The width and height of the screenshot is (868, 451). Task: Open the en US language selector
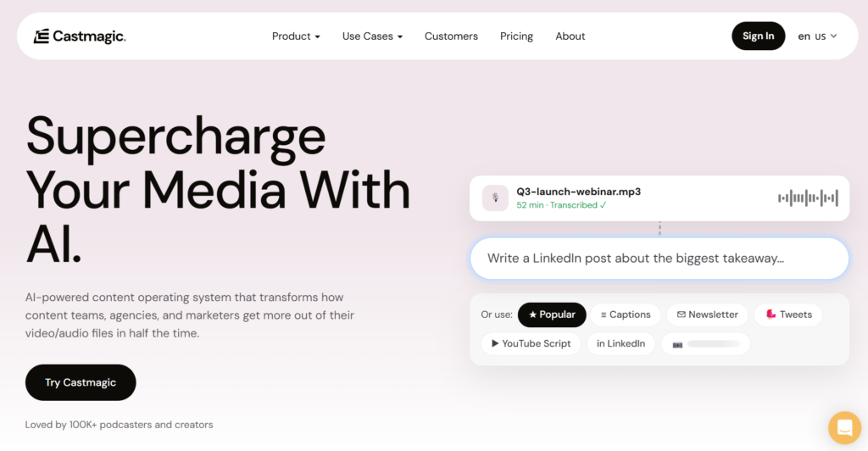pos(817,36)
